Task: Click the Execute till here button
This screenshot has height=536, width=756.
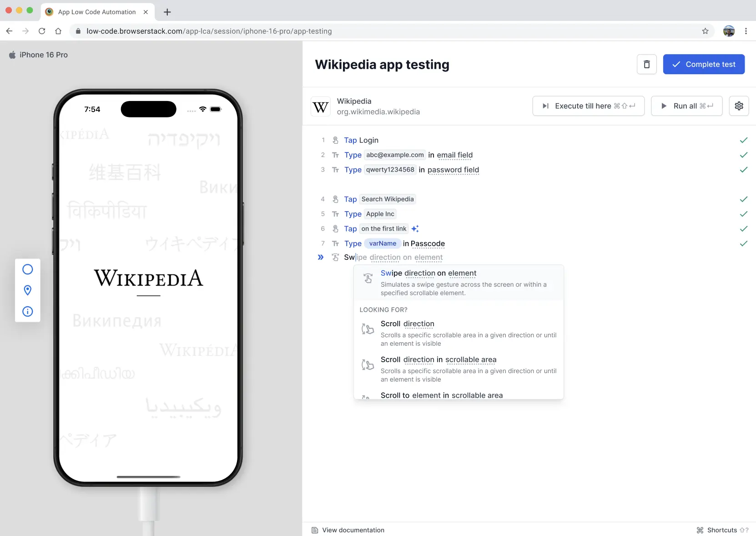Action: click(588, 106)
